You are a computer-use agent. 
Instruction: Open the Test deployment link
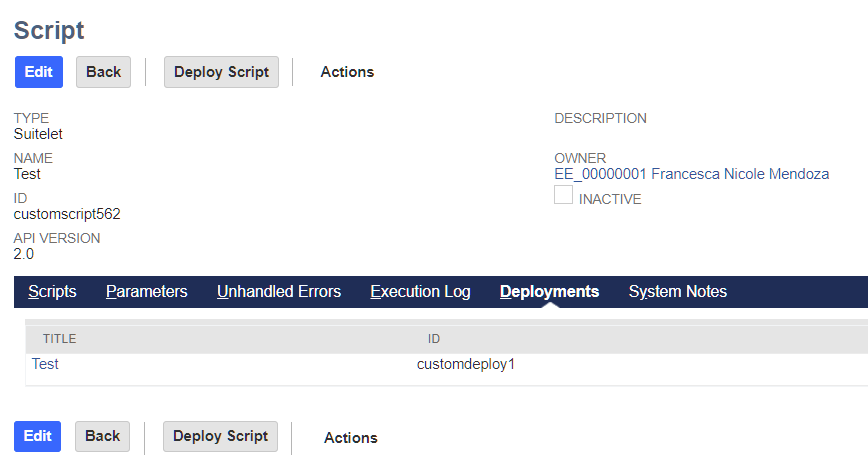(45, 365)
